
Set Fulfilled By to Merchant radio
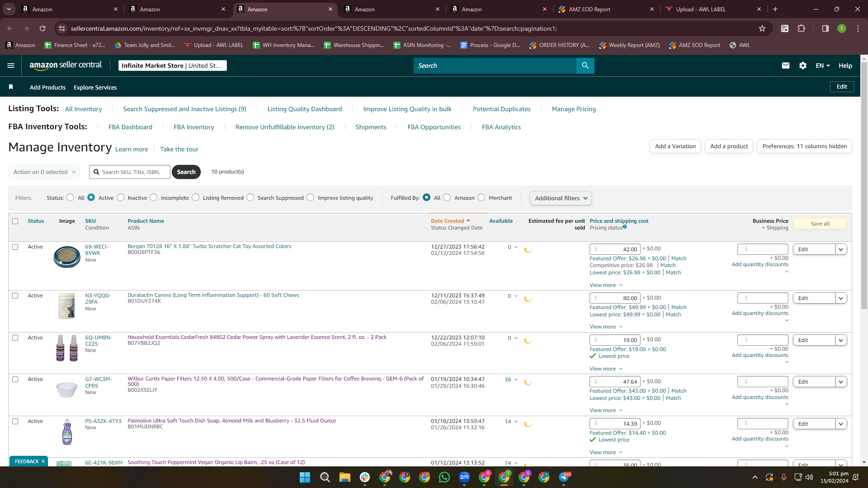click(481, 197)
